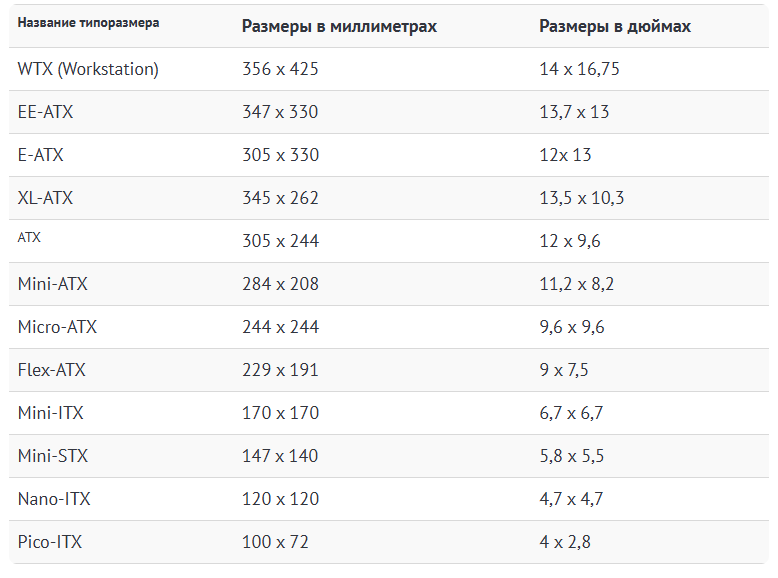Screen dimensions: 778x578
Task: Click the small ATX name cell
Action: pos(29,239)
